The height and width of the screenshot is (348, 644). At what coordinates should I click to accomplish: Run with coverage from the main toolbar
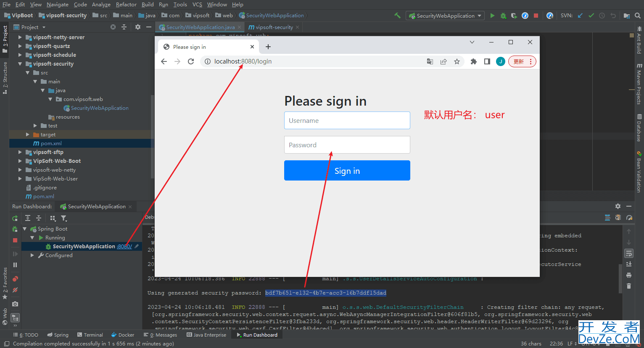pos(514,16)
